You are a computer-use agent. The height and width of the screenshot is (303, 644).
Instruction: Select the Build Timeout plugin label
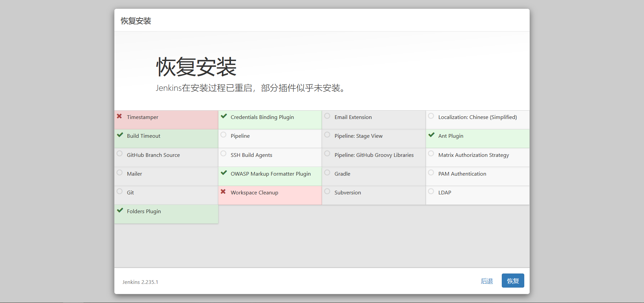[x=144, y=136]
